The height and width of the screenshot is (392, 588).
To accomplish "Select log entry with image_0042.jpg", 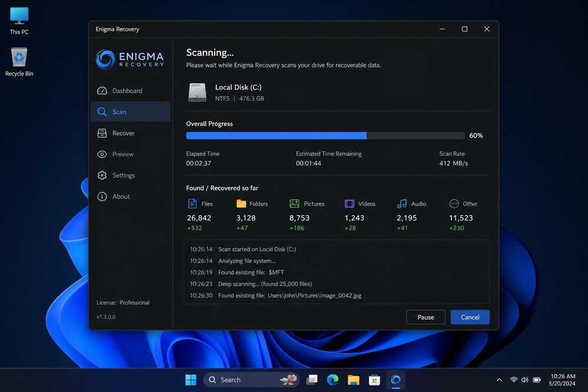I will click(336, 296).
